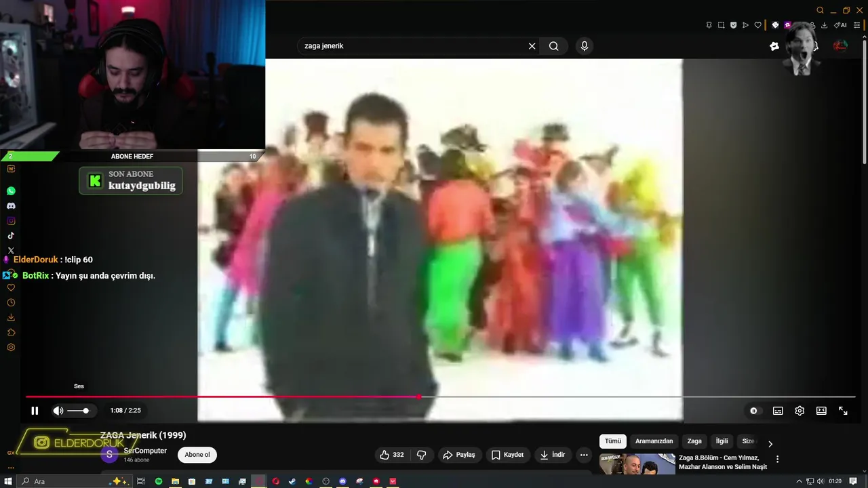Click the browser heart bookmark icon
This screenshot has height=488, width=868.
pos(757,25)
